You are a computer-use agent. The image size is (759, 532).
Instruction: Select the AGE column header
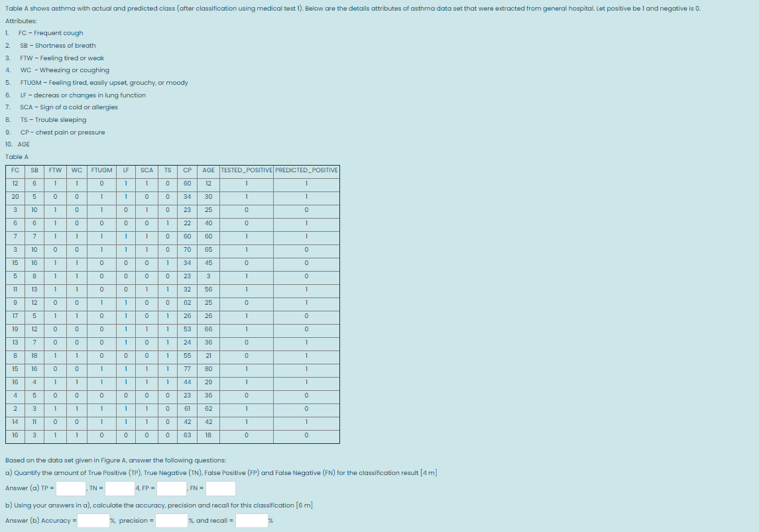[x=208, y=170]
